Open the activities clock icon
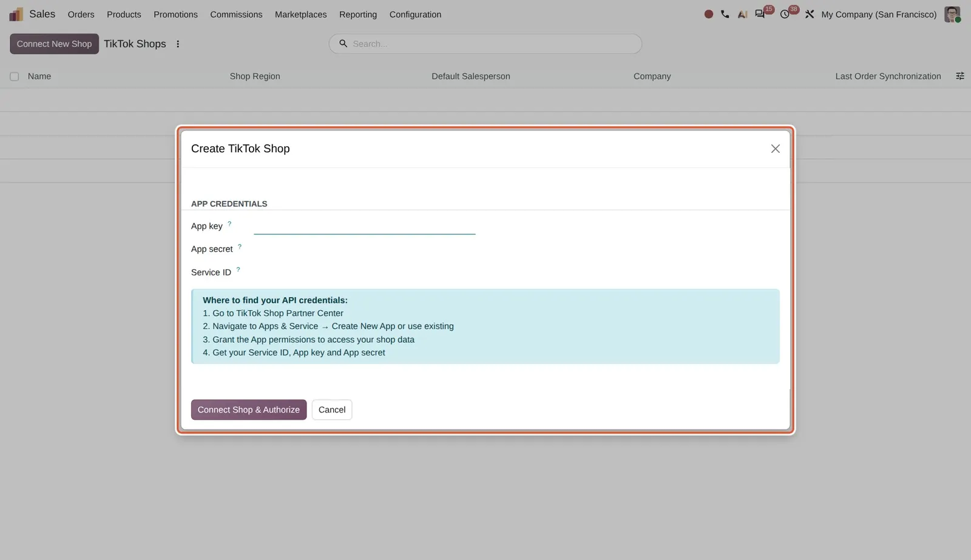Viewport: 971px width, 560px height. click(x=785, y=14)
